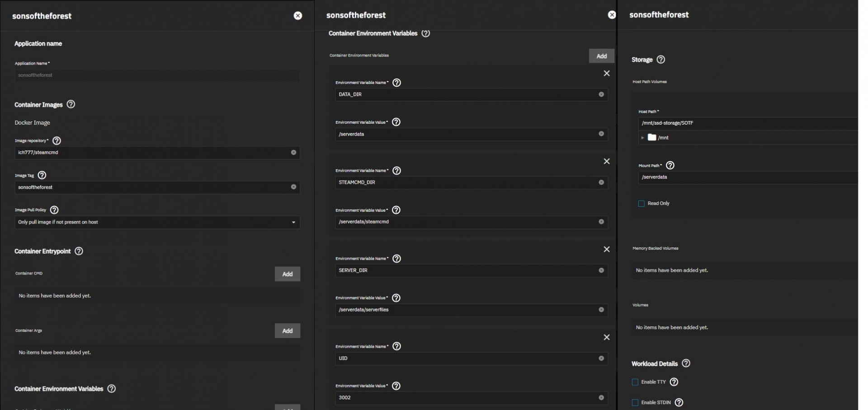Click the UID value field containing 3002
The width and height of the screenshot is (868, 410).
(466, 398)
